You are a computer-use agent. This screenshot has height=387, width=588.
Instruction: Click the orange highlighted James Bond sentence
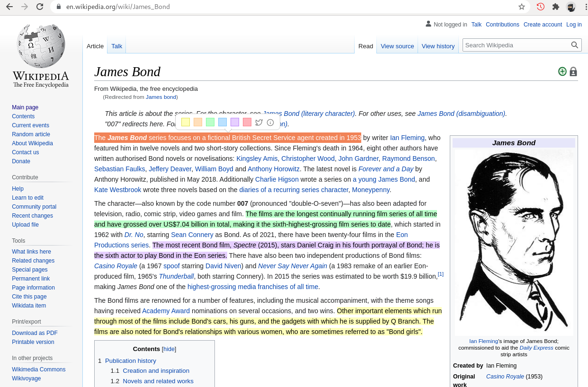[x=228, y=138]
